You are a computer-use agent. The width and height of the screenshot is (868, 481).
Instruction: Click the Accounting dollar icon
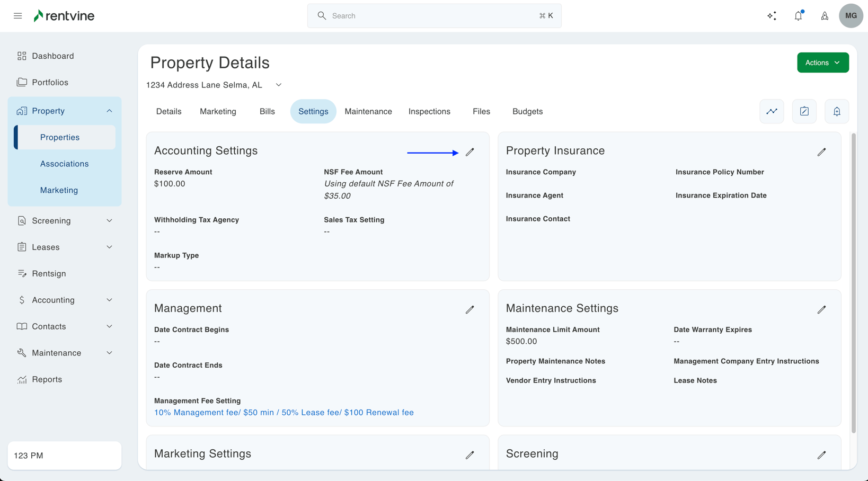coord(22,300)
